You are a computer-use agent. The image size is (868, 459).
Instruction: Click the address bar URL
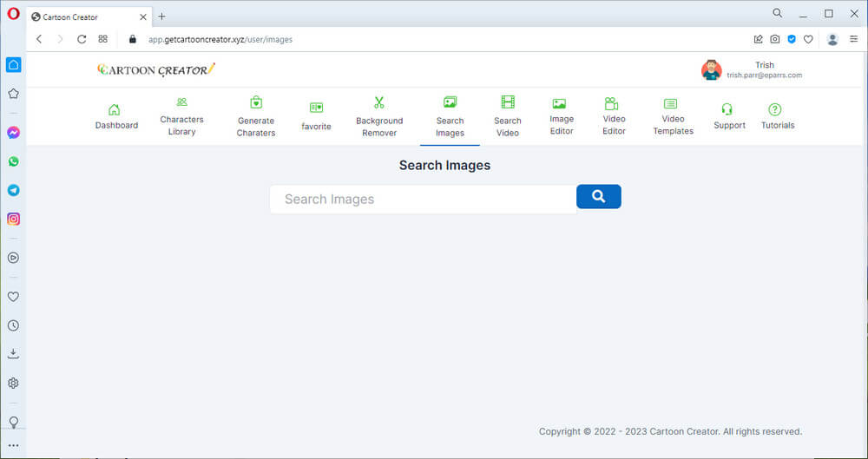coord(220,39)
